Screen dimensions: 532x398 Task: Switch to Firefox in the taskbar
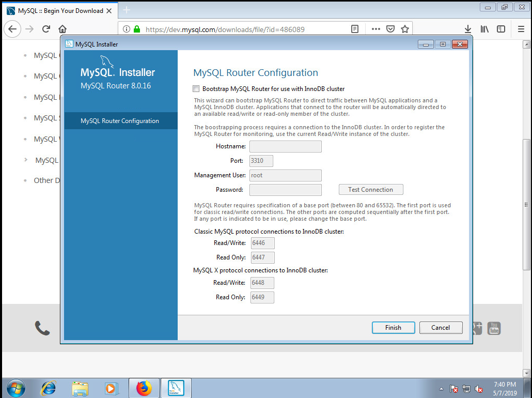[144, 388]
